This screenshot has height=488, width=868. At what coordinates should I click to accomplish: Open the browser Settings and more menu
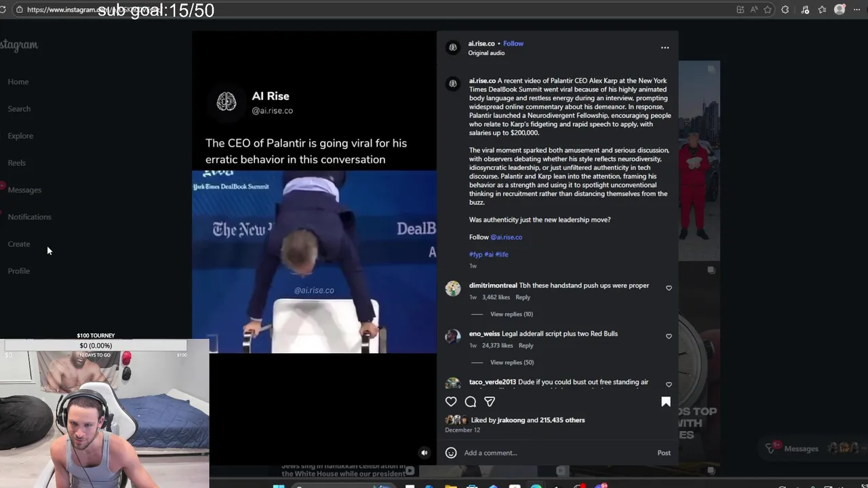point(857,9)
